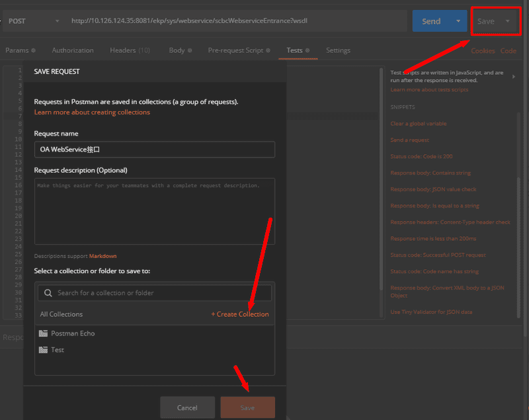Switch to the Authorization tab
This screenshot has height=420, width=529.
coord(73,50)
